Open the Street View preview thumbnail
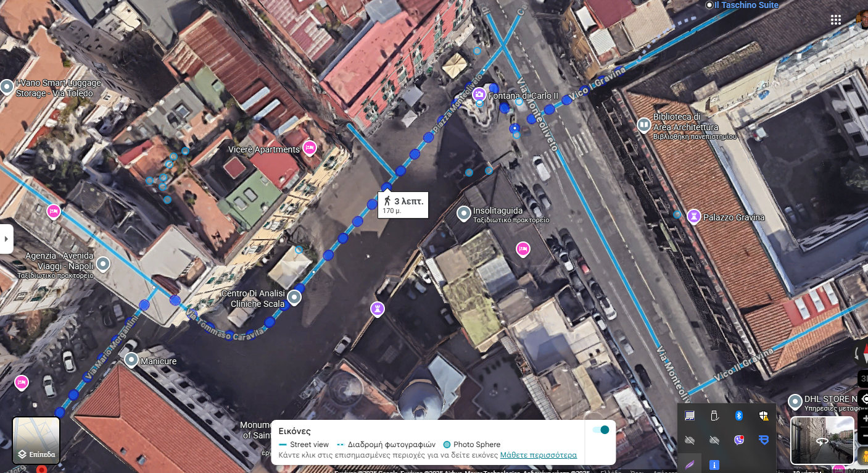This screenshot has width=868, height=473. tap(822, 440)
